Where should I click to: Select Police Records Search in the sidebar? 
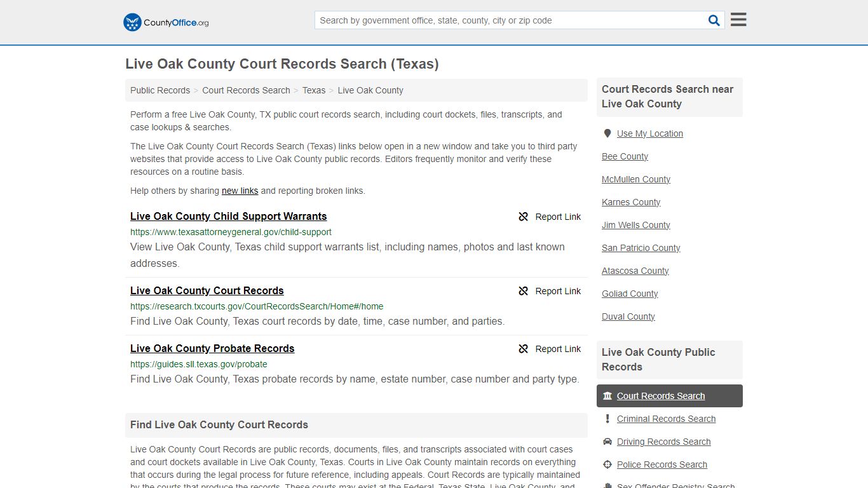[662, 464]
